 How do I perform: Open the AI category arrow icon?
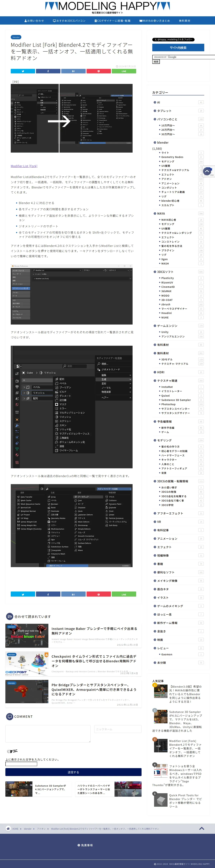155,102
